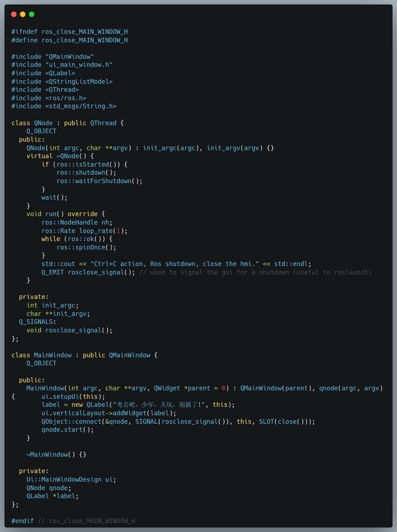Screen dimensions: 397x532
Task: Click the '#define ros_close_MAIN_WINDOW_H' line
Action: (70, 40)
